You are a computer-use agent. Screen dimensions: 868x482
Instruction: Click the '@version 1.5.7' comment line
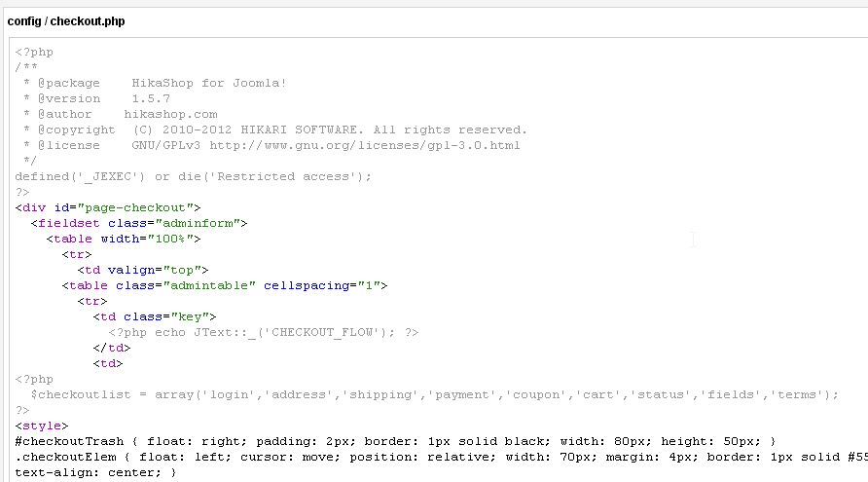[97, 98]
